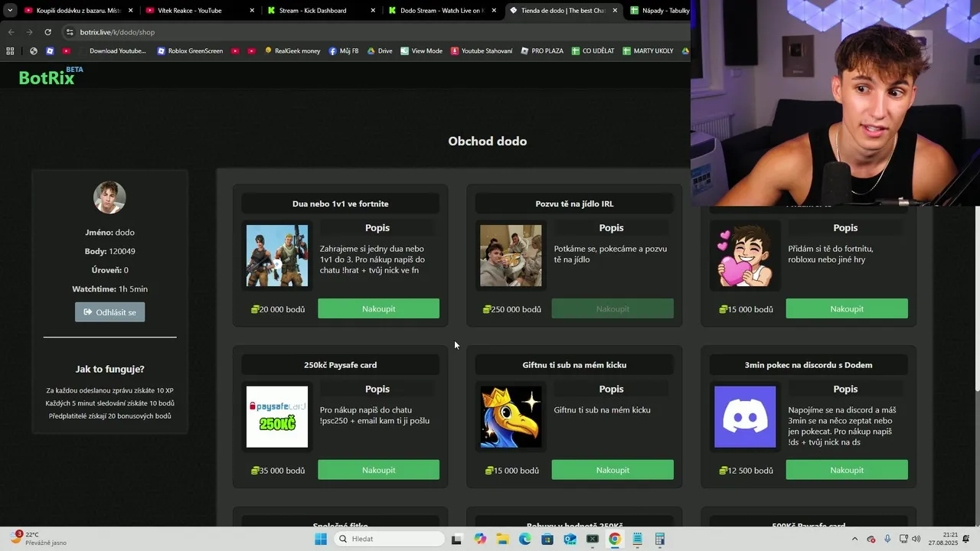Click the IRL food photo thumbnail
980x551 pixels.
point(511,256)
